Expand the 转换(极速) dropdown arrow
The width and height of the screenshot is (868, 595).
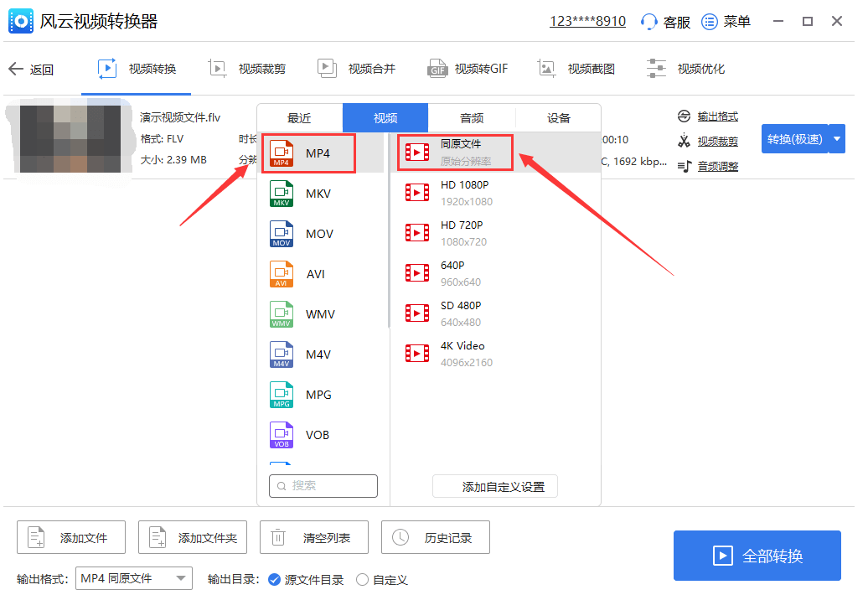tap(836, 139)
